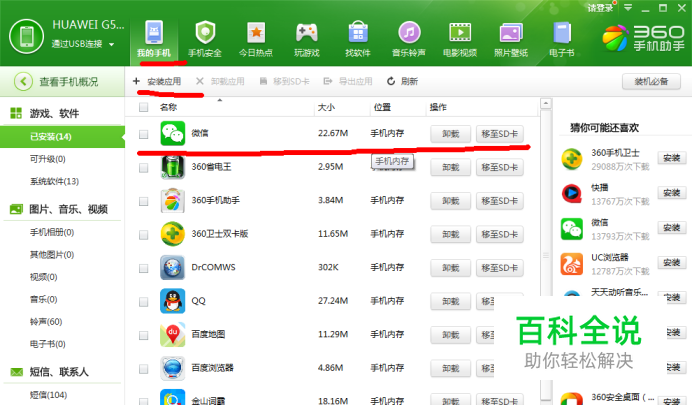The width and height of the screenshot is (692, 405).
Task: Open the title bar menu dropdown arrow
Action: pyautogui.click(x=628, y=8)
